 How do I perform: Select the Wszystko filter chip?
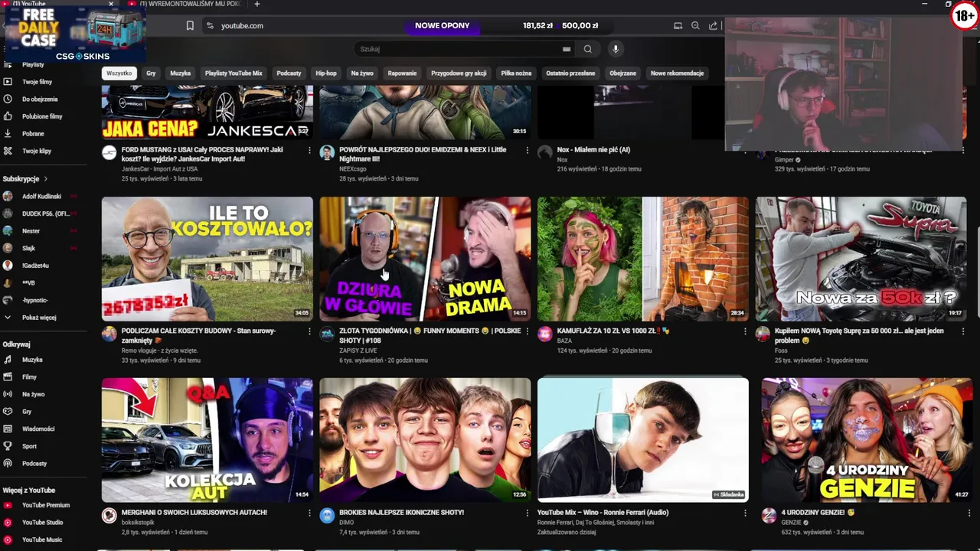[x=119, y=73]
